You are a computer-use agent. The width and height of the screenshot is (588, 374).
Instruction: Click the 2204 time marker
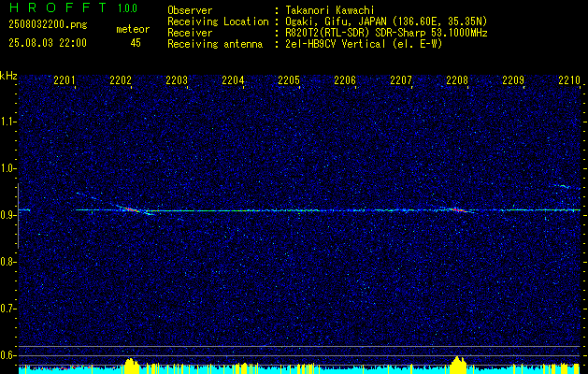[233, 80]
